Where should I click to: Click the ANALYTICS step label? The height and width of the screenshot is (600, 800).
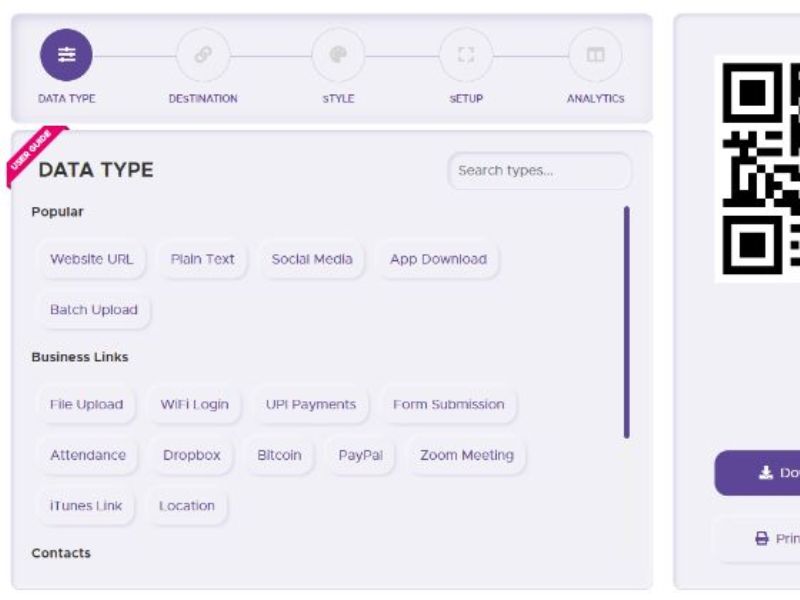pyautogui.click(x=595, y=99)
